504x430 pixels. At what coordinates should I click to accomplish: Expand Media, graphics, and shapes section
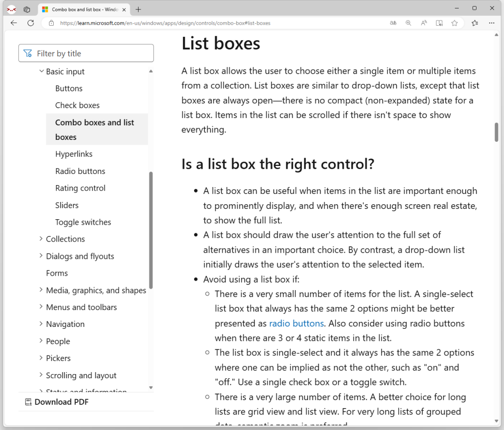coord(41,290)
